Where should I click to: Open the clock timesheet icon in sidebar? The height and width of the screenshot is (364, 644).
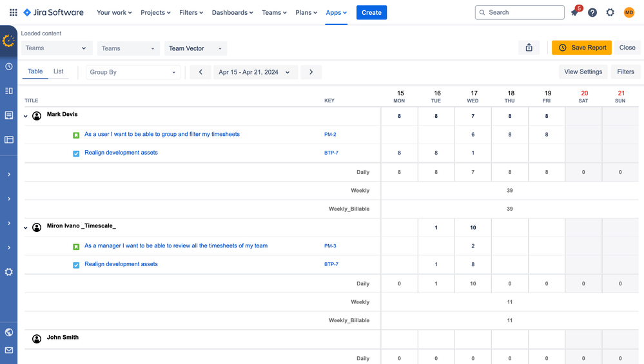pyautogui.click(x=8, y=66)
